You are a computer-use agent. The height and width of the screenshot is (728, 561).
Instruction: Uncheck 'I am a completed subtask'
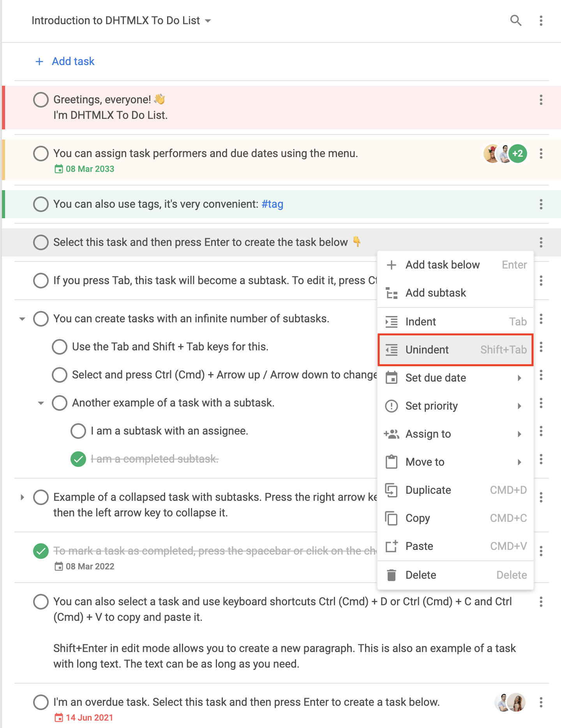(x=78, y=459)
